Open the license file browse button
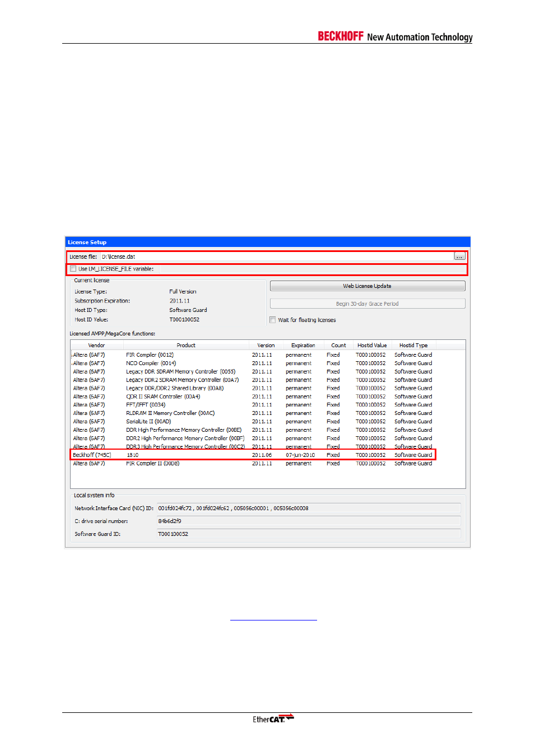The height and width of the screenshot is (756, 535). pos(459,256)
